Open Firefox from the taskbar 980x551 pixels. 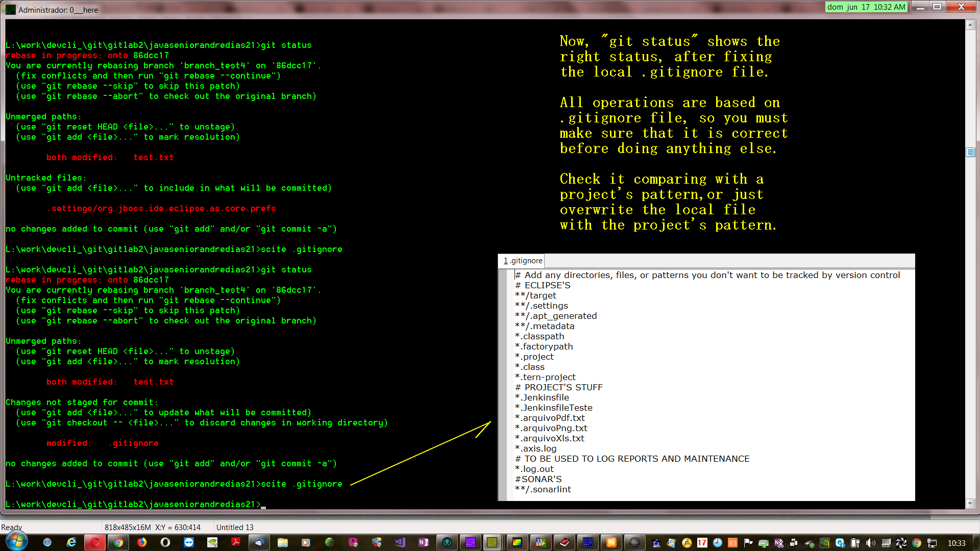click(x=142, y=542)
